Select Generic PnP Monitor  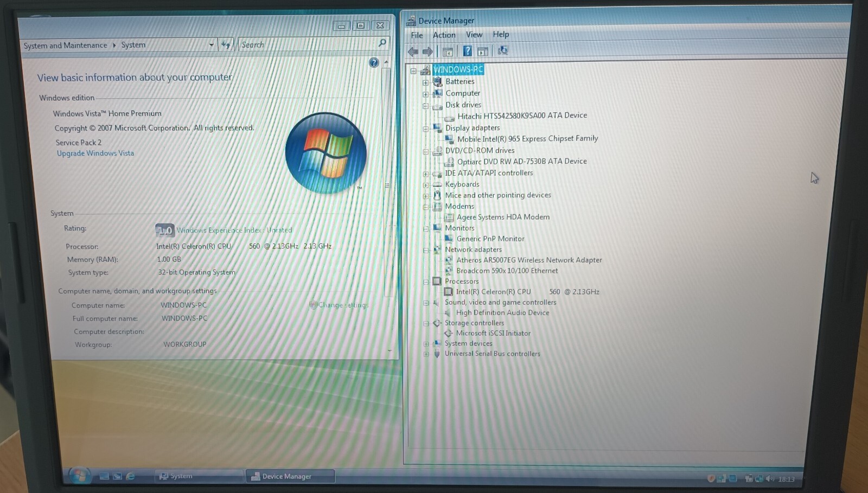tap(490, 239)
